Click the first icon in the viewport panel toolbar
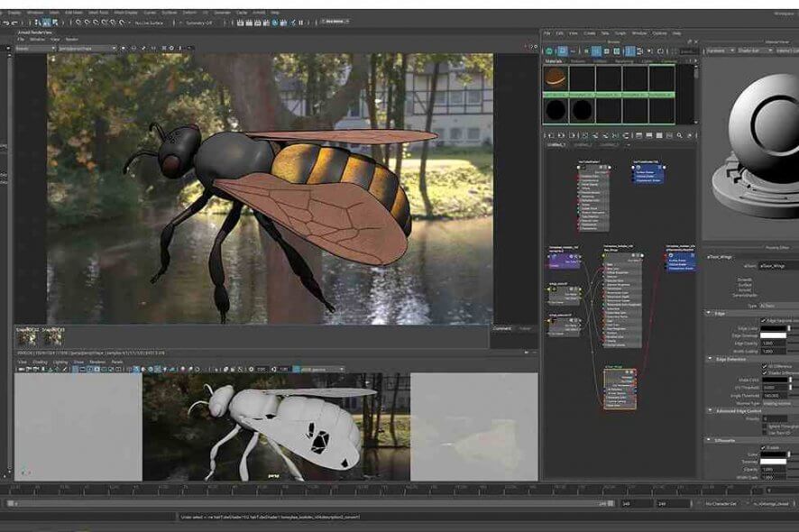This screenshot has height=532, width=799. coord(22,369)
